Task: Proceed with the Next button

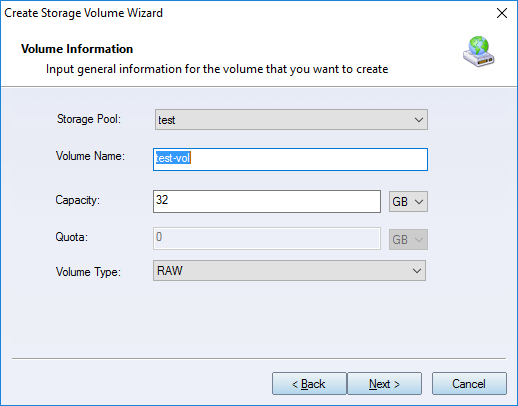Action: 384,384
